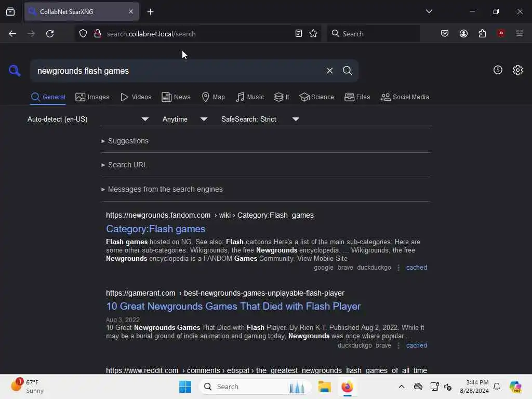Open the About info icon
This screenshot has height=399, width=532.
click(x=498, y=70)
